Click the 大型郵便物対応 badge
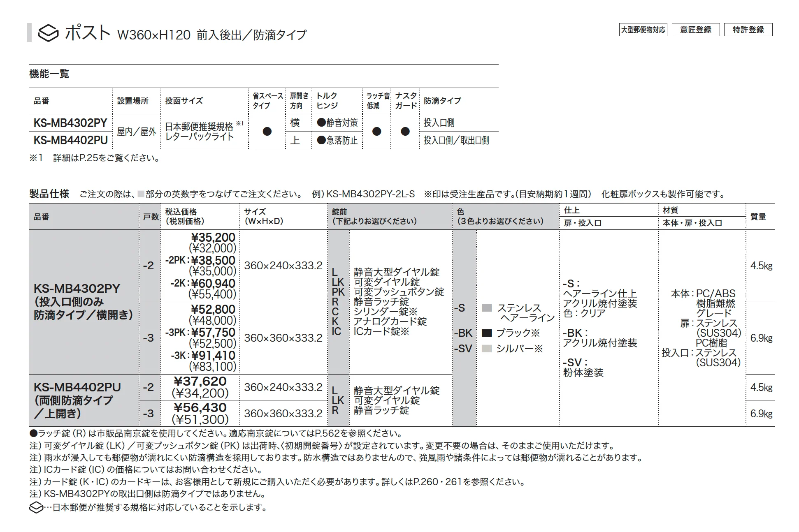This screenshot has width=799, height=532. 643,30
